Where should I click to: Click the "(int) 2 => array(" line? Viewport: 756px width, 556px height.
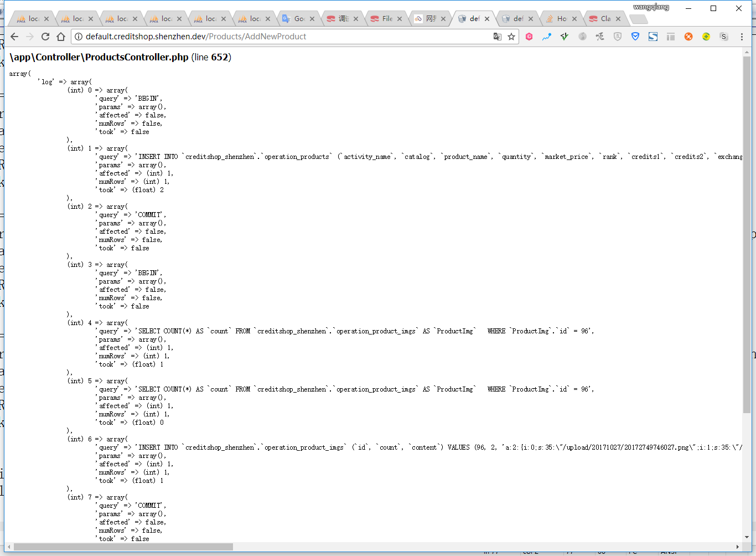pyautogui.click(x=98, y=207)
